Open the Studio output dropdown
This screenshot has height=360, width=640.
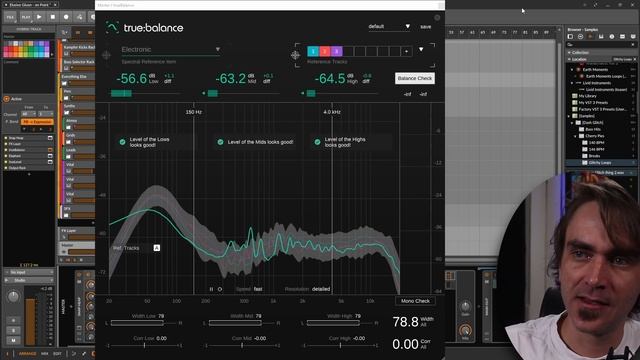pos(29,280)
